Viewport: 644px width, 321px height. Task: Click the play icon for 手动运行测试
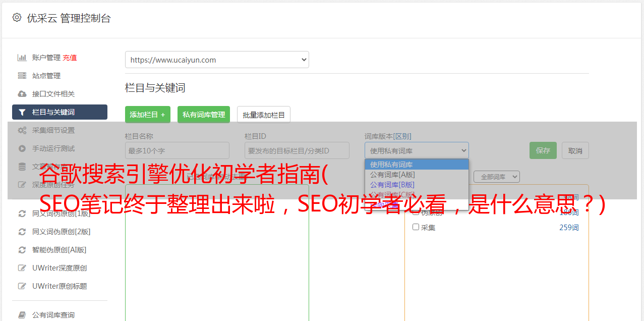pos(22,148)
